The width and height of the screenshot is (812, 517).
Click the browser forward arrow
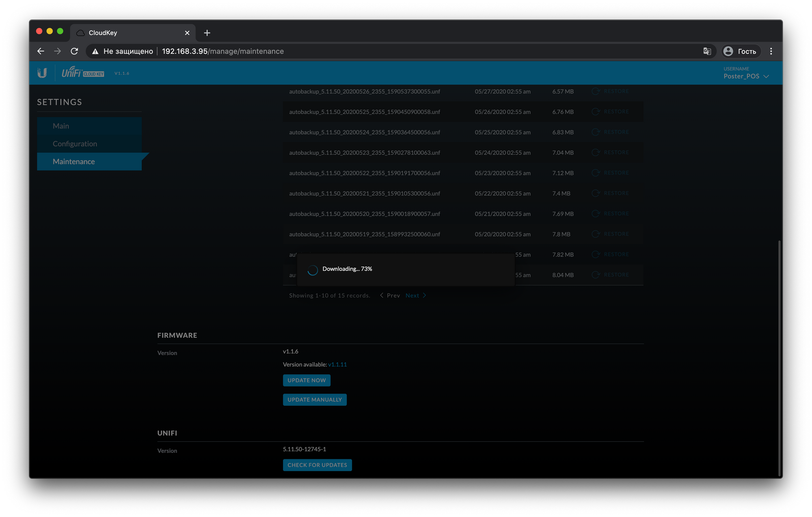(x=57, y=51)
